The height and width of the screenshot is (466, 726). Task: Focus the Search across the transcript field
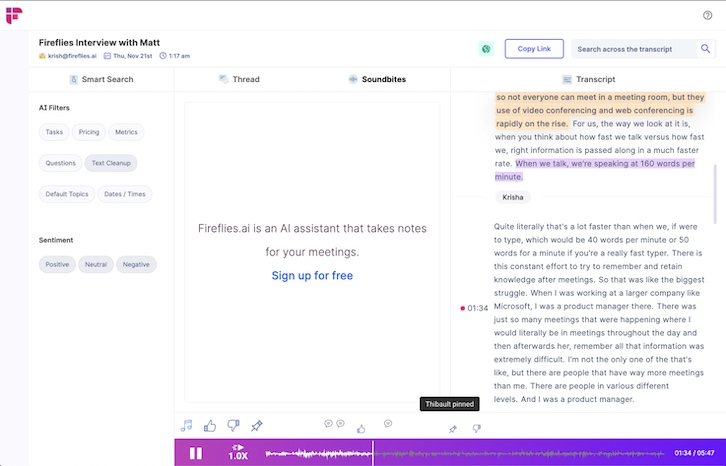(x=633, y=49)
